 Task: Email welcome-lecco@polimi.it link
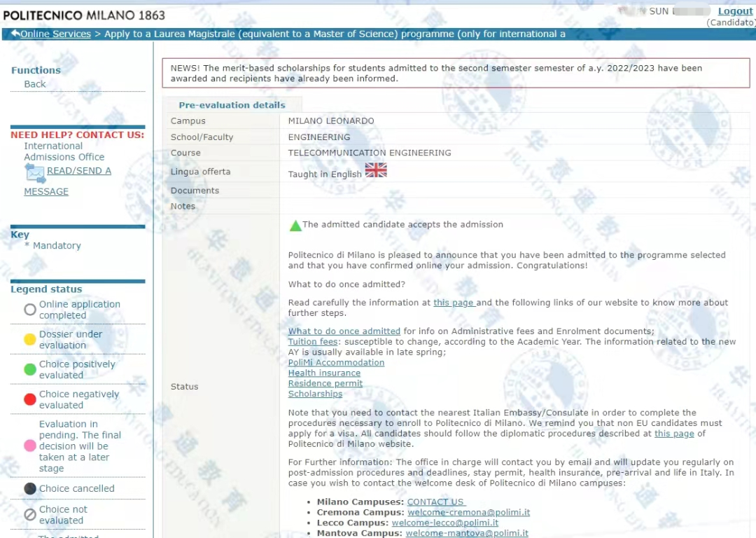[445, 523]
